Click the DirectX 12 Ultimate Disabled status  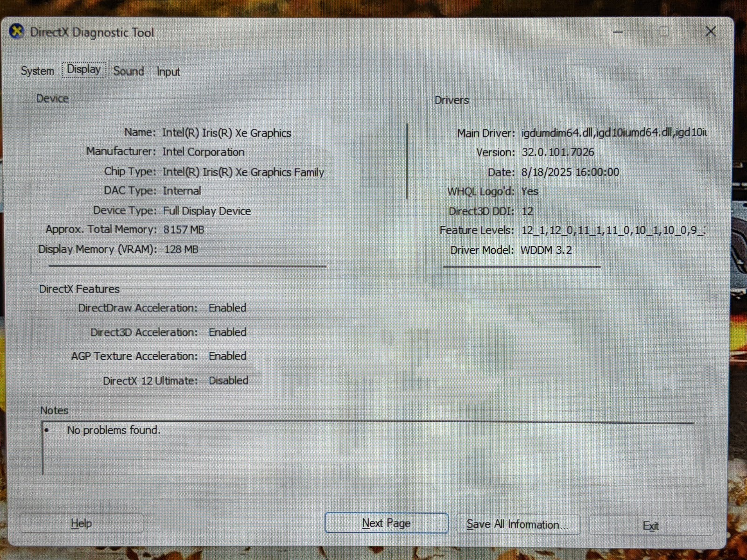(x=228, y=381)
